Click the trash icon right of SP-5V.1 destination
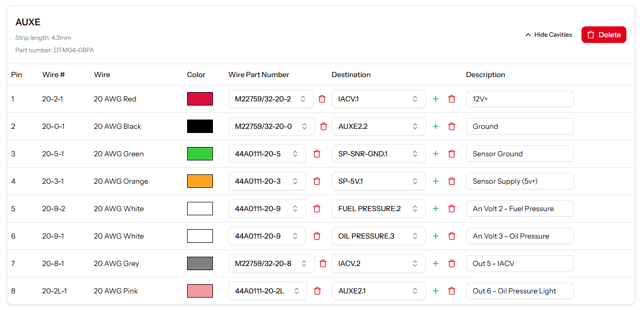Viewport: 644px width, 310px height. coord(451,181)
